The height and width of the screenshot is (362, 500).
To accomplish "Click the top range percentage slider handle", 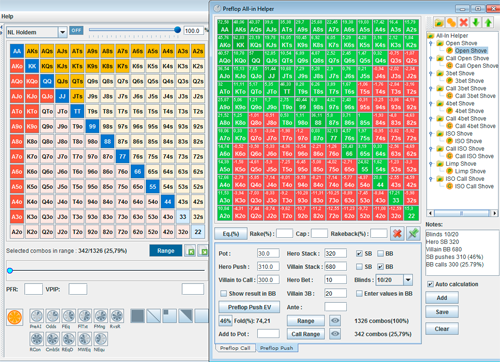I will 178,30.
